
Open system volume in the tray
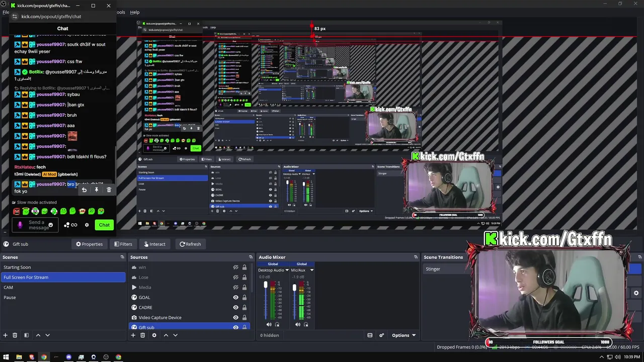(618, 357)
